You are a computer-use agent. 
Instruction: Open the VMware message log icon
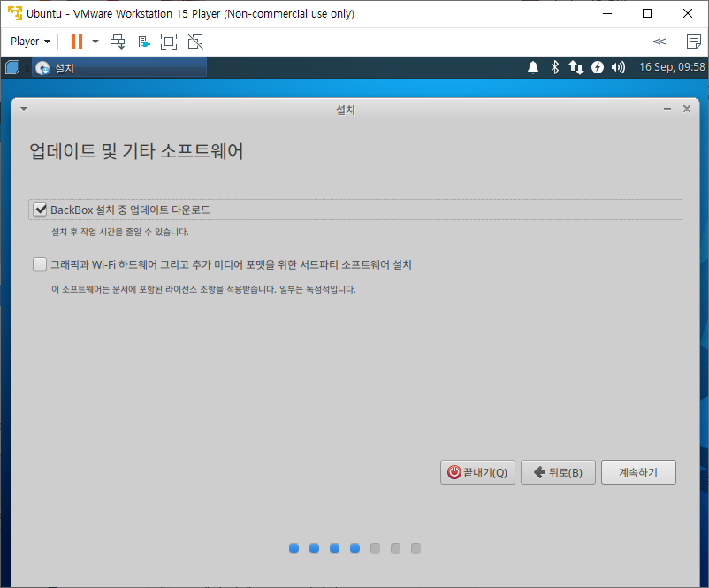click(x=694, y=42)
